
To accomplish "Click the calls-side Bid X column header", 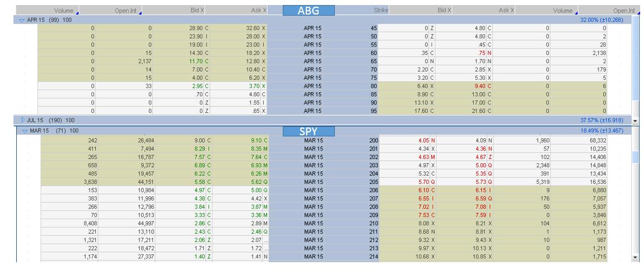I will 197,10.
